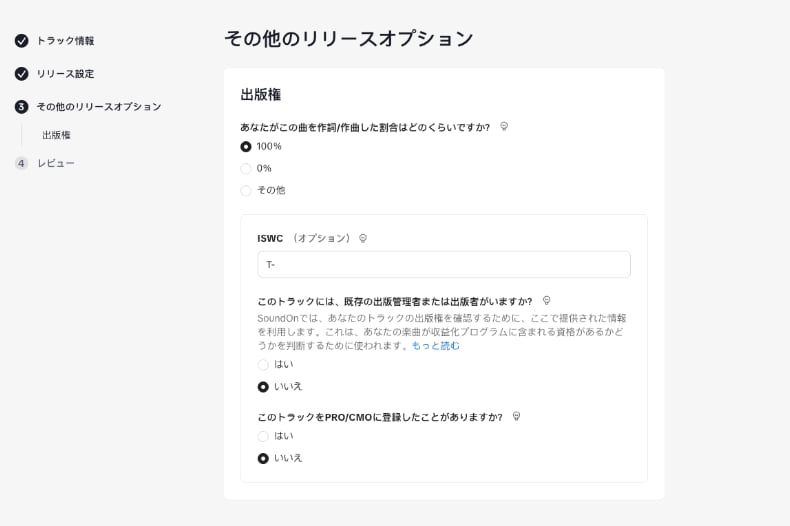Image resolution: width=790 pixels, height=526 pixels.
Task: Open the もっと読む link
Action: click(x=436, y=345)
